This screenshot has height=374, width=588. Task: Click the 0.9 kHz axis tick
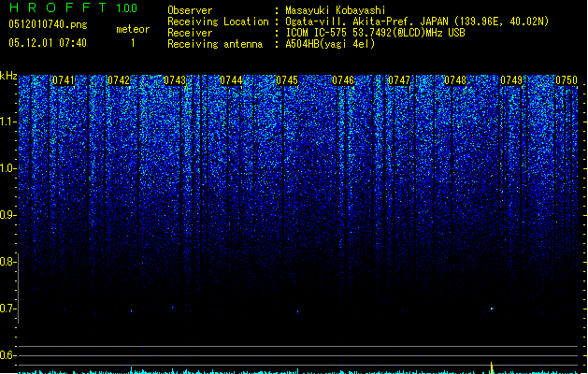pyautogui.click(x=7, y=215)
